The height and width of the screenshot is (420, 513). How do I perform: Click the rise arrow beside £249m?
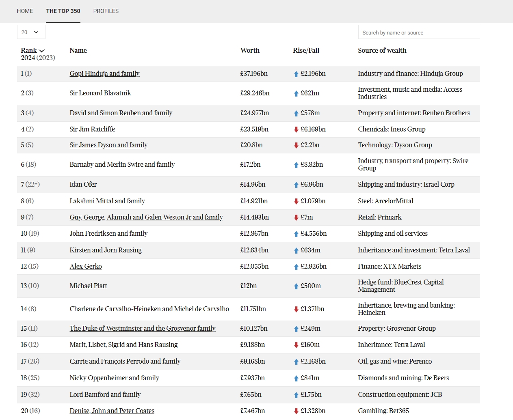[296, 329]
